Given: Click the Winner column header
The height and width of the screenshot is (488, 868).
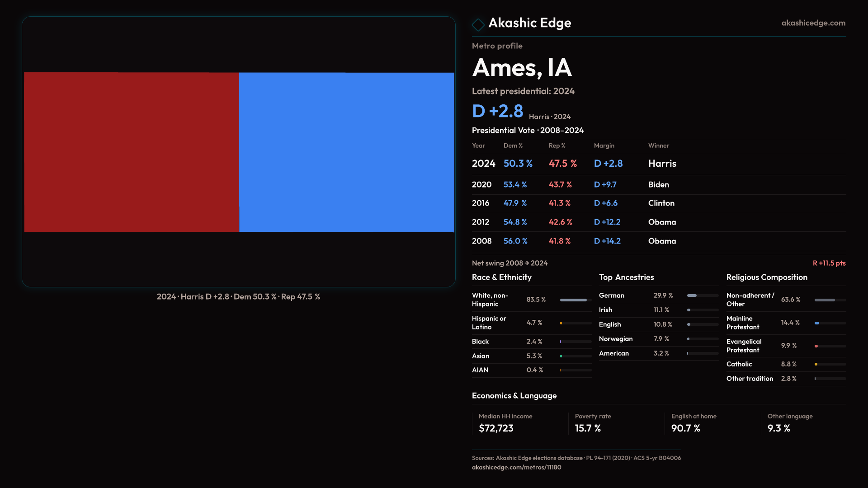Looking at the screenshot, I should (658, 145).
